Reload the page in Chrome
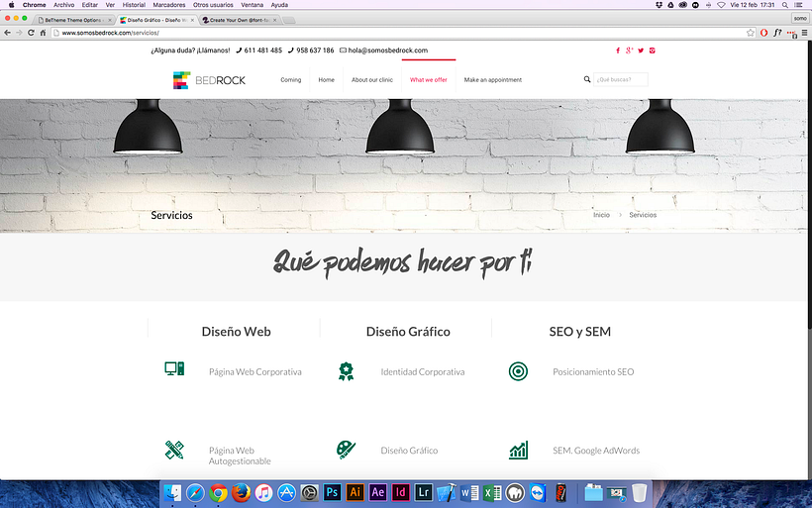The height and width of the screenshot is (508, 812). [31, 33]
